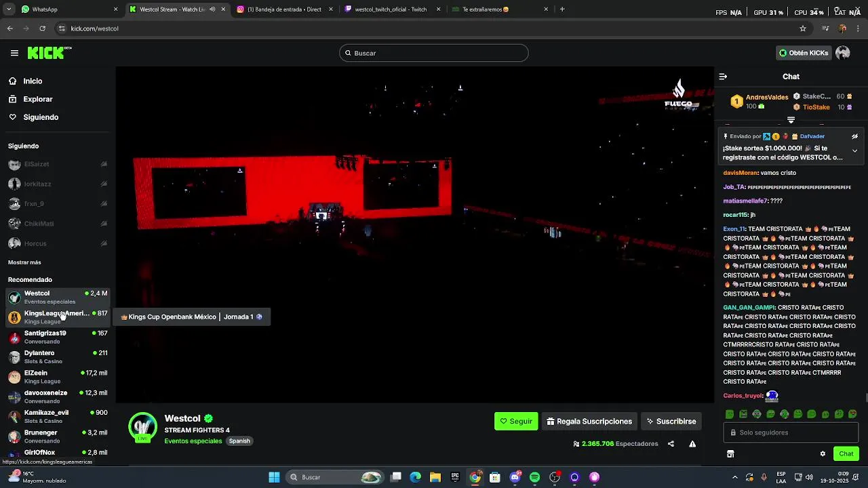Open Spotify from the taskbar
The height and width of the screenshot is (488, 868).
[x=534, y=477]
